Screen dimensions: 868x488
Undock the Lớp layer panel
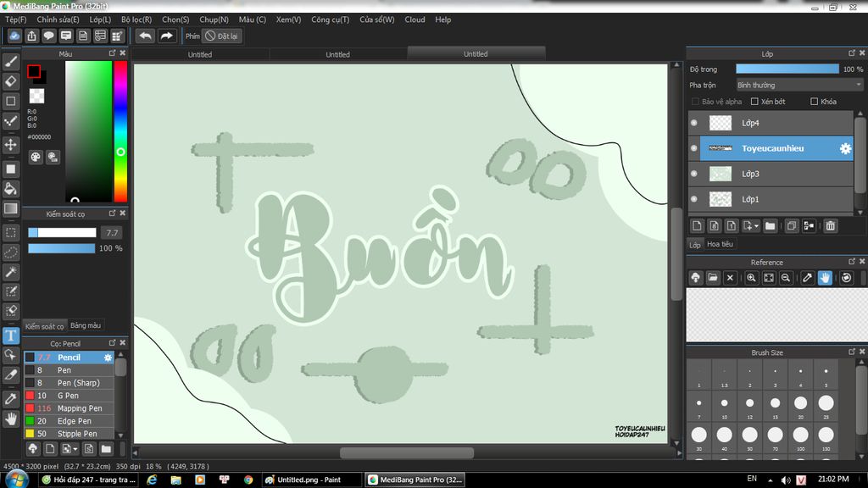(x=852, y=53)
